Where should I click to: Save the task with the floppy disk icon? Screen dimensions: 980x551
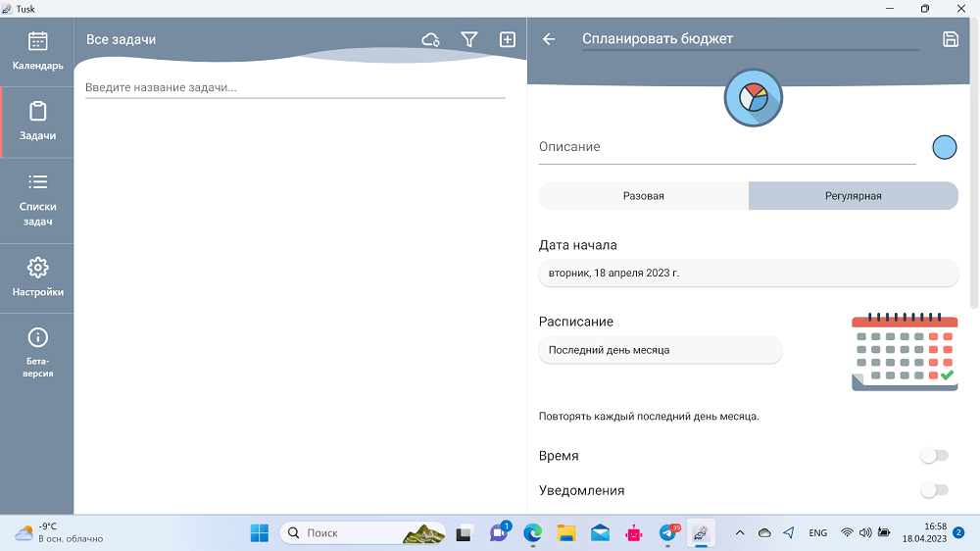(x=950, y=39)
